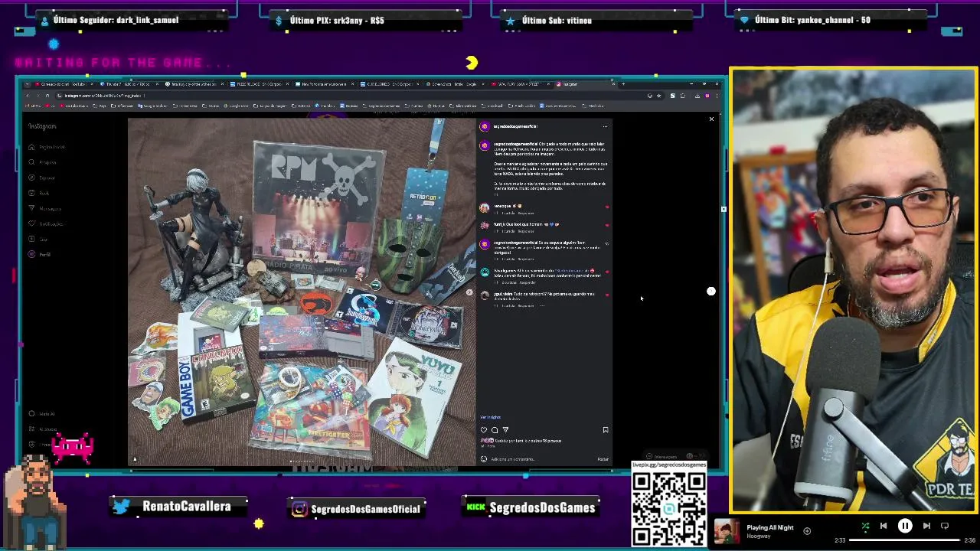Click Postar to submit comment
Screen dimensions: 980x551
click(603, 459)
